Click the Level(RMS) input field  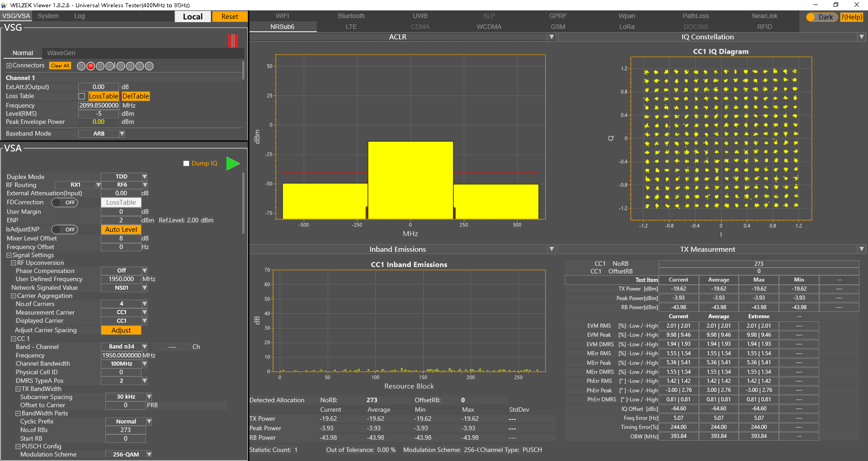99,114
